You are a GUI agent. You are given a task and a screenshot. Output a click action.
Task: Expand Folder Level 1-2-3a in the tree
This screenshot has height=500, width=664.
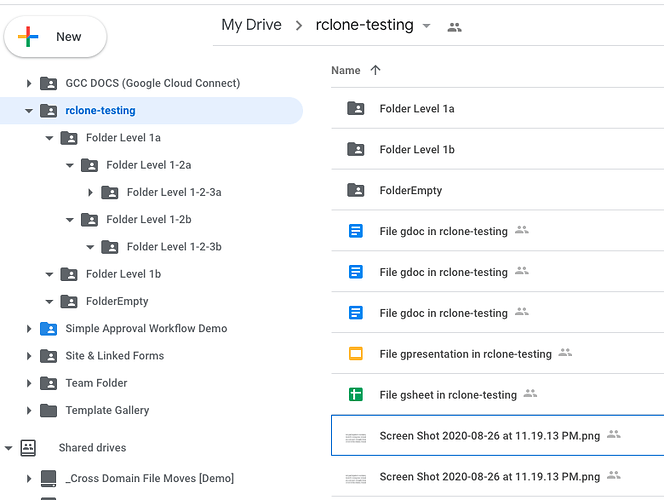90,192
